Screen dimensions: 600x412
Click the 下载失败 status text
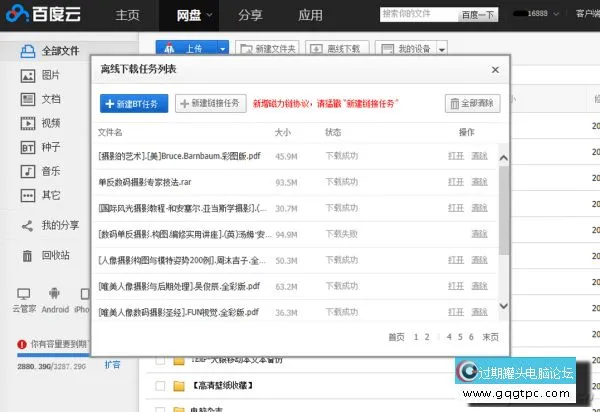tap(341, 234)
